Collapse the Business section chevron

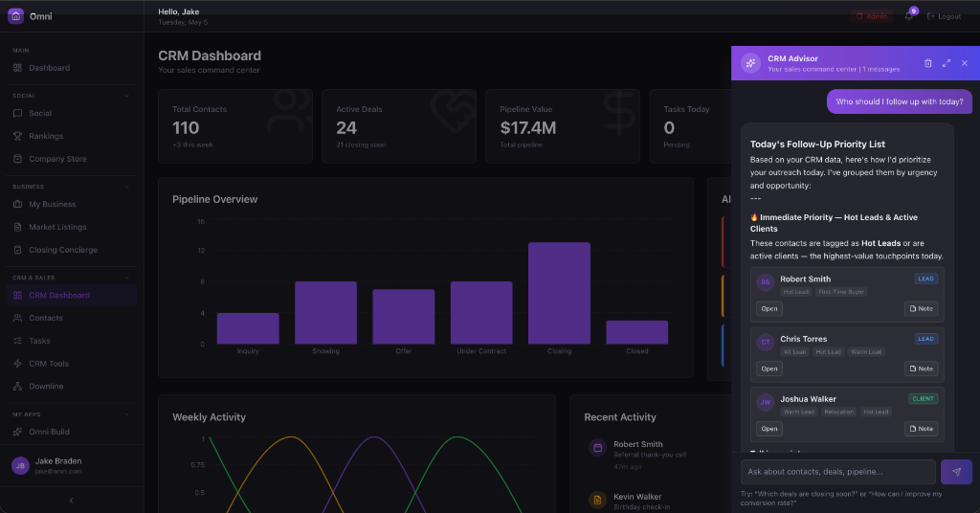pos(127,187)
